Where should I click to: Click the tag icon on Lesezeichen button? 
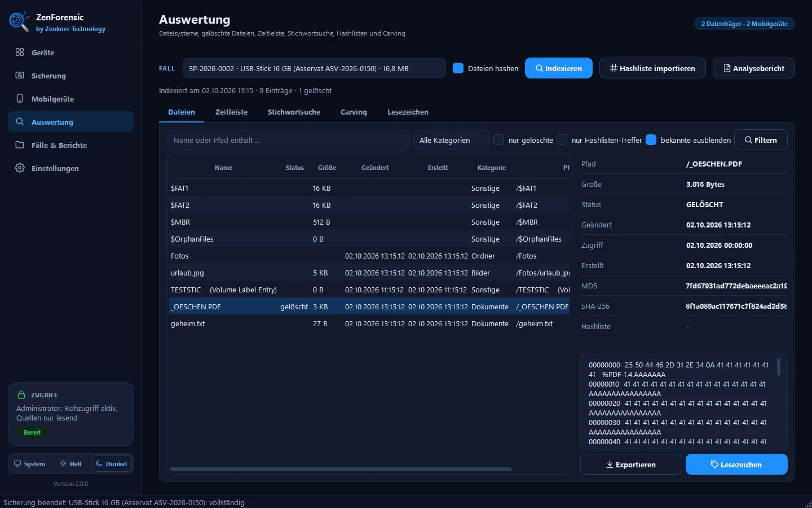tap(714, 465)
